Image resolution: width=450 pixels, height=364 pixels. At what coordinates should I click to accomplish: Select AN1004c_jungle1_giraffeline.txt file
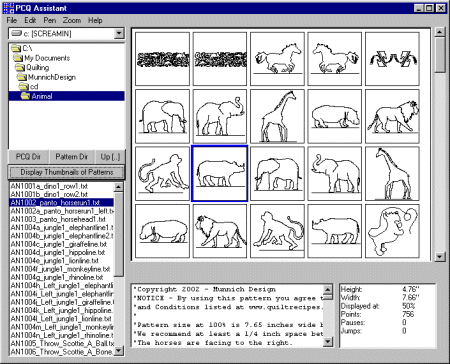coord(59,244)
